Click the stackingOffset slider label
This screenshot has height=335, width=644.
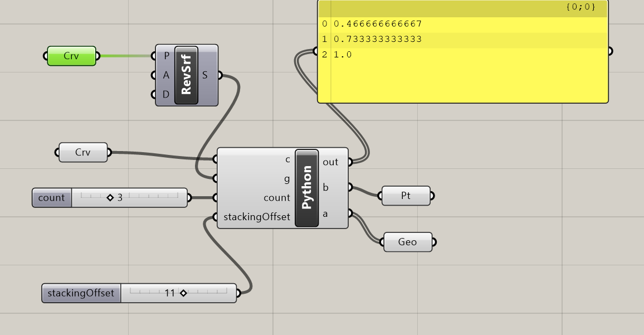pos(81,293)
